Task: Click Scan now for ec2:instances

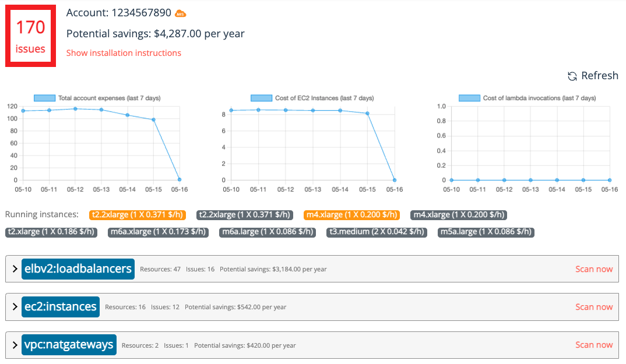Action: pyautogui.click(x=594, y=307)
